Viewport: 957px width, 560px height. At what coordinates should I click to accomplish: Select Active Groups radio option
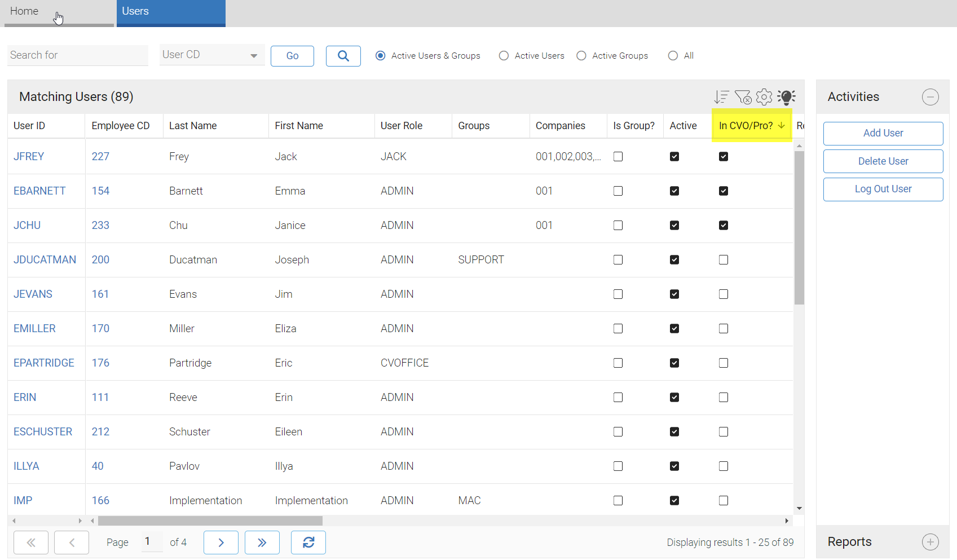[x=581, y=56]
